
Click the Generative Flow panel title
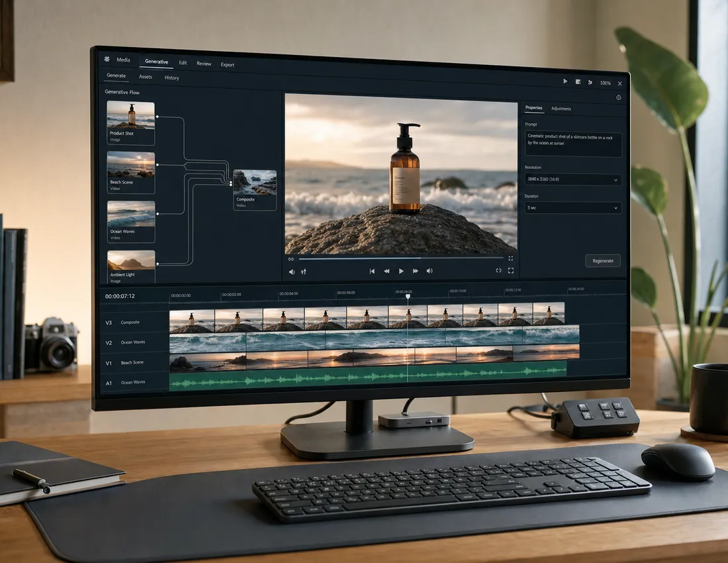pos(122,92)
